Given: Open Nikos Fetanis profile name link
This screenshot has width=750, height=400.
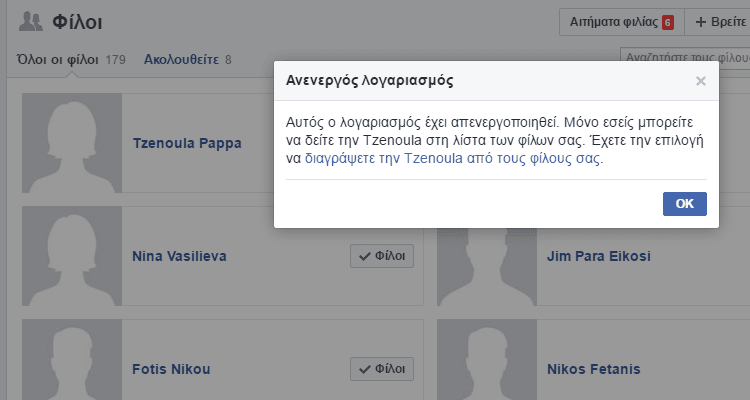Looking at the screenshot, I should tap(594, 369).
